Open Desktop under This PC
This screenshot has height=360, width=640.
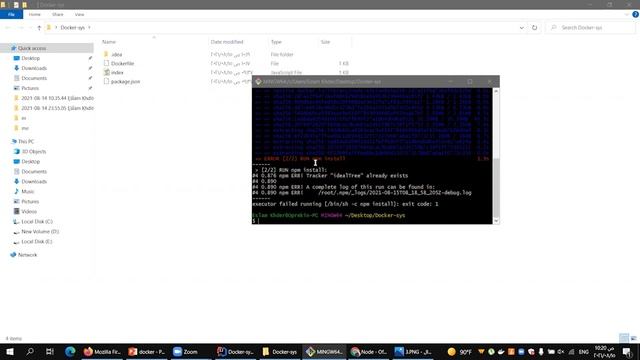tap(31, 162)
